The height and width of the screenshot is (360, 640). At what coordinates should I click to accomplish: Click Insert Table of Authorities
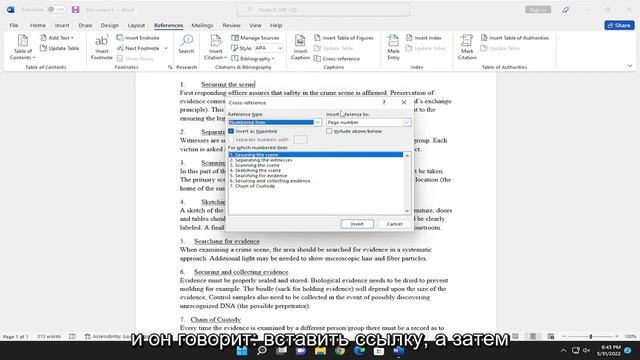[515, 38]
